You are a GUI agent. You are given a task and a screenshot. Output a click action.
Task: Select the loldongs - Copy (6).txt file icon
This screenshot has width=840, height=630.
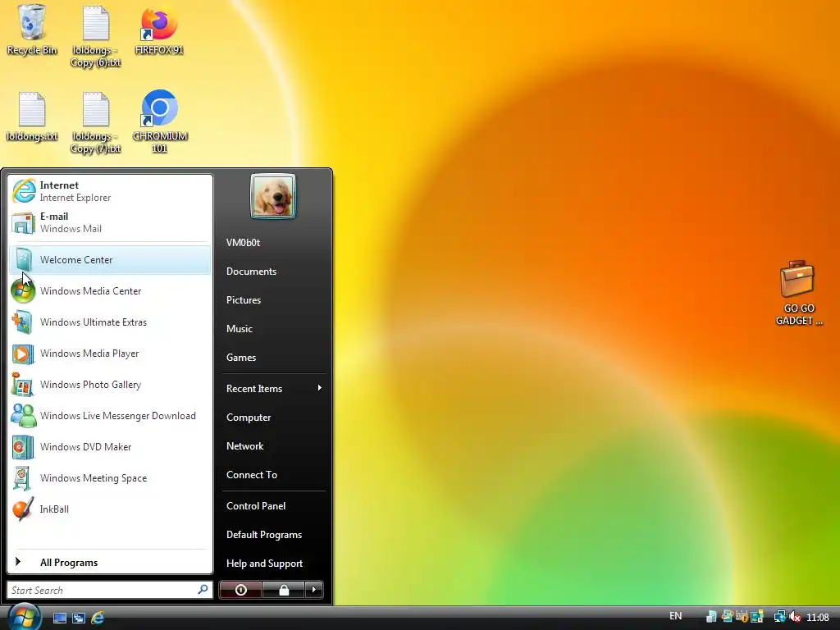[96, 36]
